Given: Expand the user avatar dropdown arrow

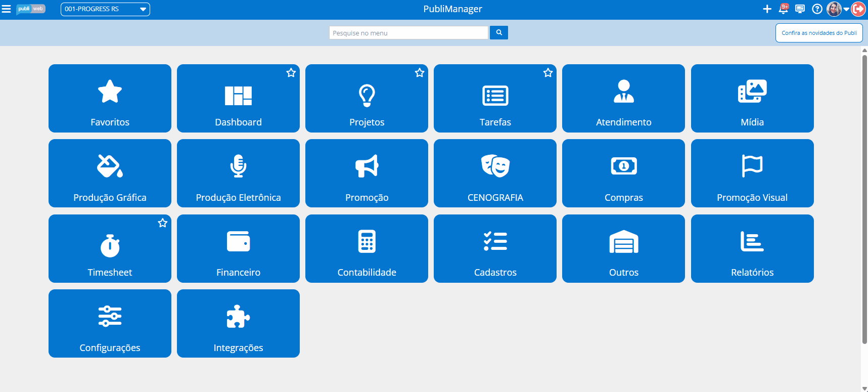Looking at the screenshot, I should tap(846, 9).
